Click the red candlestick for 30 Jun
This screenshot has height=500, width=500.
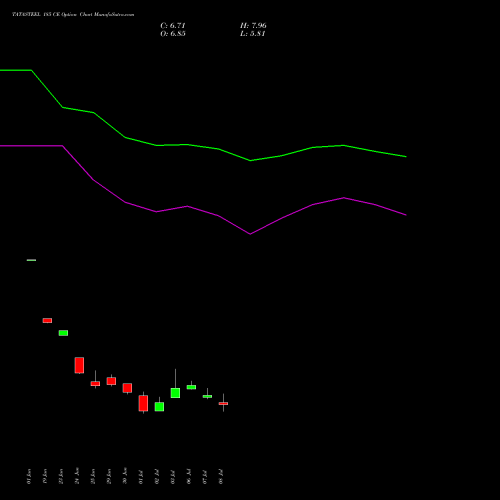[127, 388]
